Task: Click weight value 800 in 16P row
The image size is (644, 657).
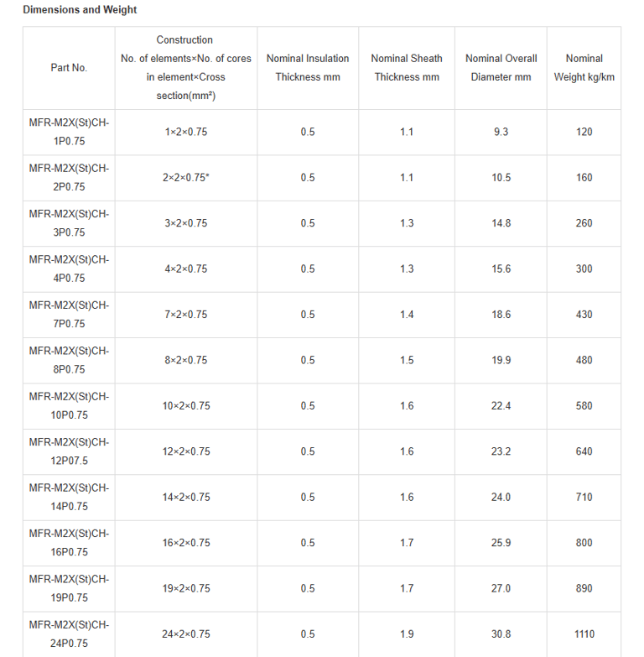Action: pyautogui.click(x=584, y=543)
